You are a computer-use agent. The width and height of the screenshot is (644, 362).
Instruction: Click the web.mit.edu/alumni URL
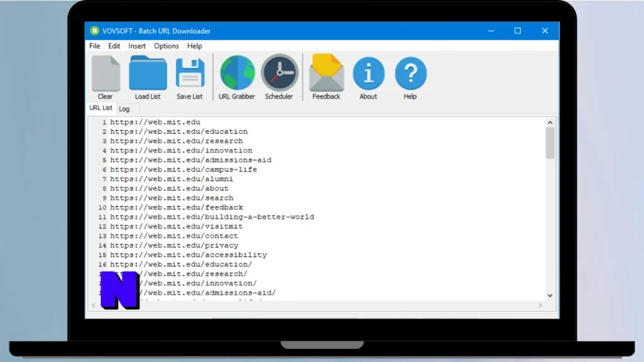pyautogui.click(x=172, y=178)
